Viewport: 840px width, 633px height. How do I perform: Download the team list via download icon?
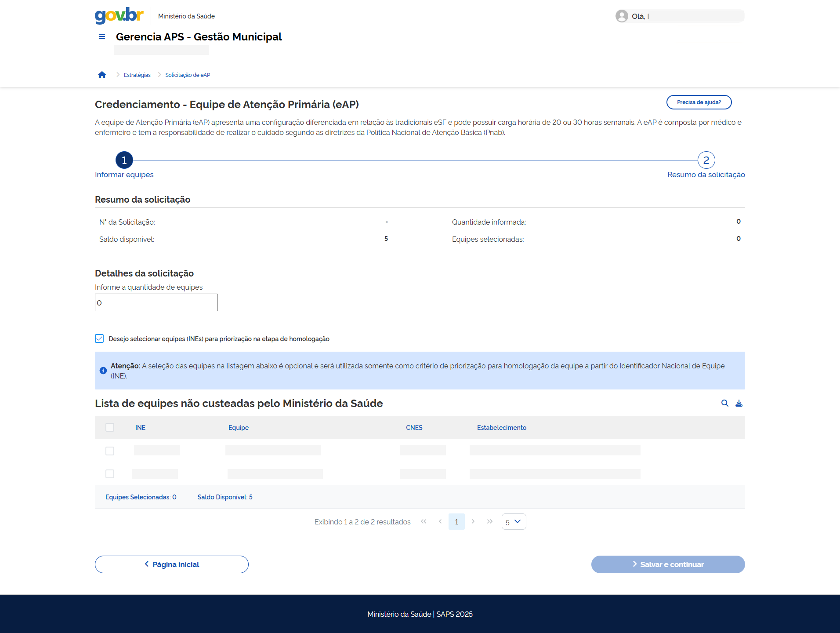point(739,403)
